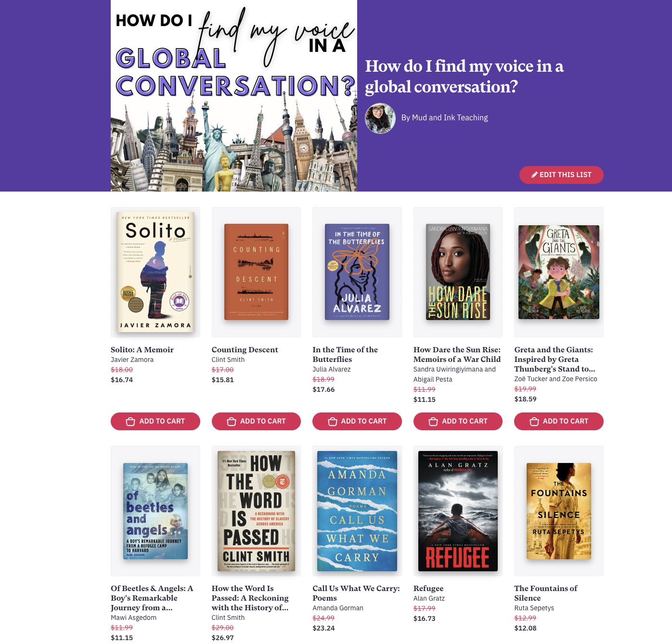The height and width of the screenshot is (643, 672).
Task: Open the Mud and Ink Teaching avatar
Action: point(380,118)
